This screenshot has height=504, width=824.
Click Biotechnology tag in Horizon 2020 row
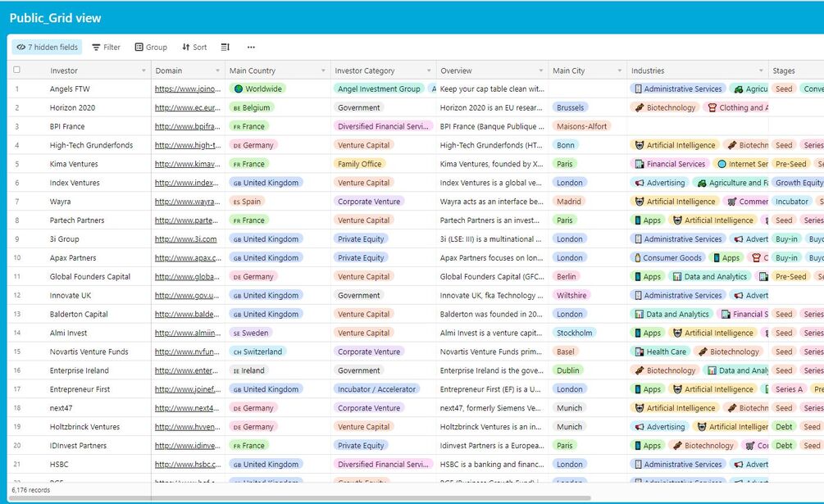point(665,107)
